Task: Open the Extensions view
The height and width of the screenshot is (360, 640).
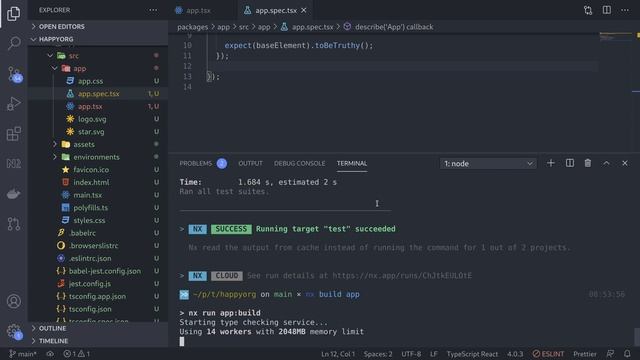Action: coord(13,133)
